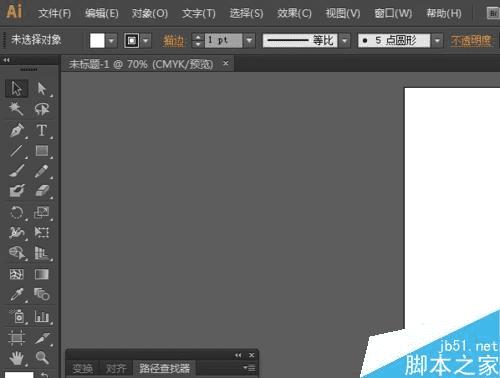
Task: Expand the stroke color dropdown arrow
Action: (x=146, y=41)
